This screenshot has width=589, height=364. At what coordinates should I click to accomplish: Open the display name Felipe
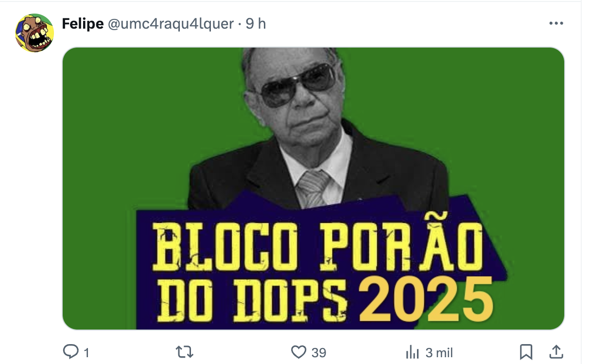pyautogui.click(x=83, y=23)
